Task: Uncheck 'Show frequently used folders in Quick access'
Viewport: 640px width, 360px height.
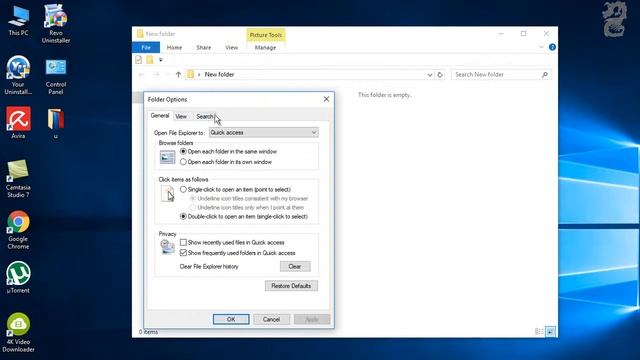Action: (x=238, y=253)
